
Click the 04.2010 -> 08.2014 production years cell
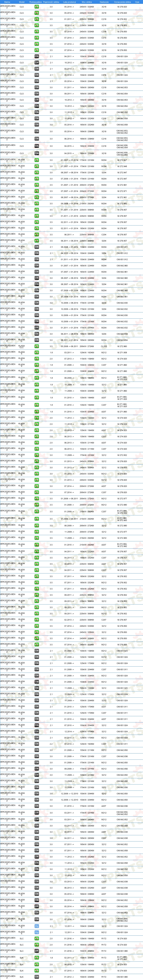[x=69, y=253]
